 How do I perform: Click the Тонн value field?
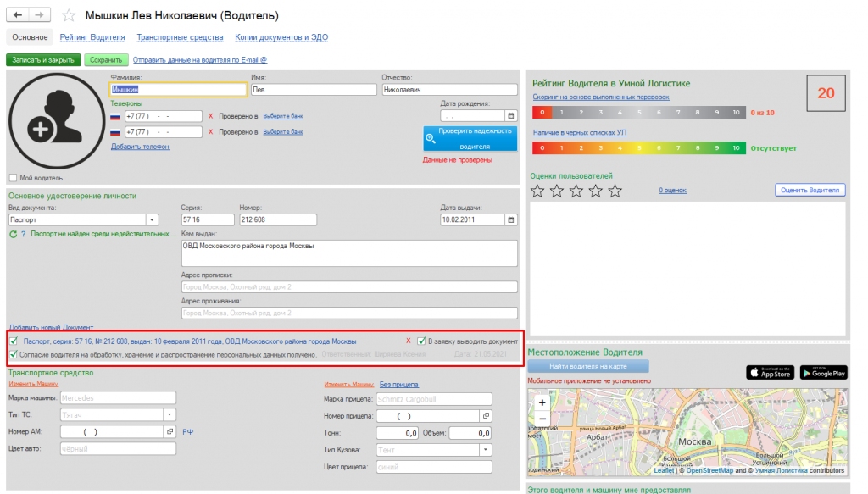point(398,433)
